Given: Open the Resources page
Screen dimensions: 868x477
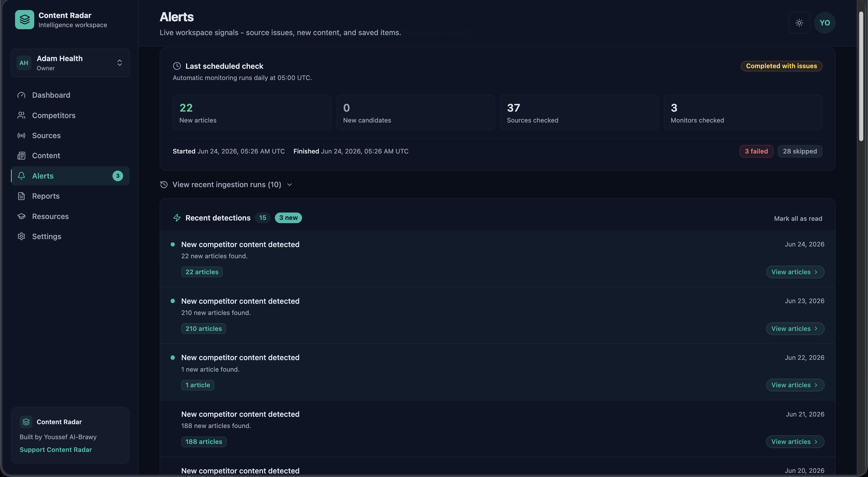Looking at the screenshot, I should [x=70, y=216].
